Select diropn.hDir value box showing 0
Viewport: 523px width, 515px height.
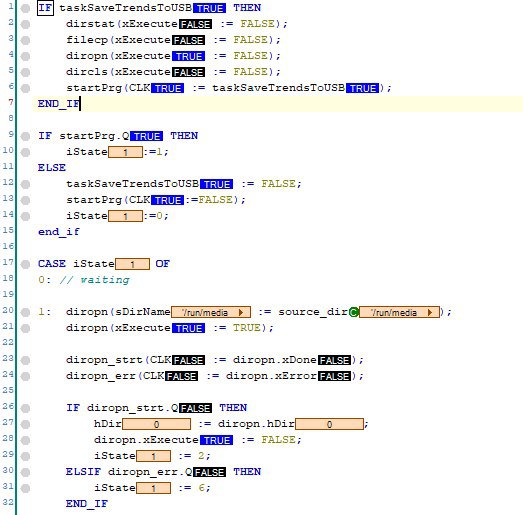pyautogui.click(x=330, y=425)
